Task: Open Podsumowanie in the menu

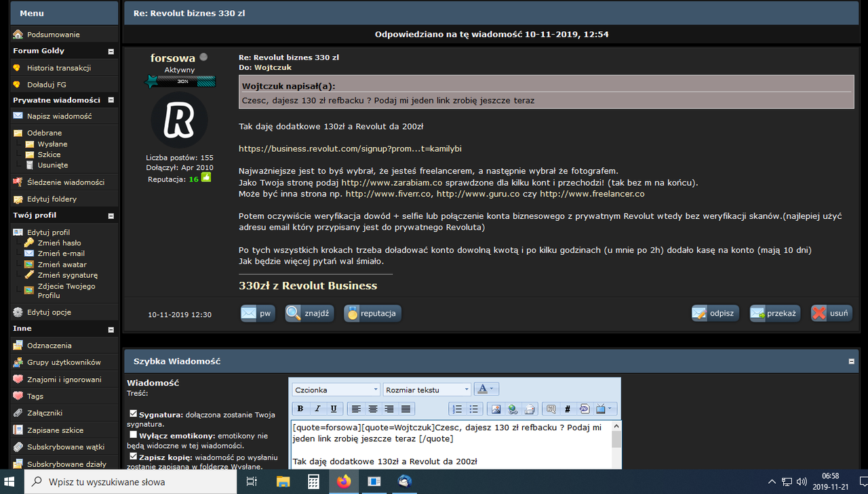Action: 53,35
